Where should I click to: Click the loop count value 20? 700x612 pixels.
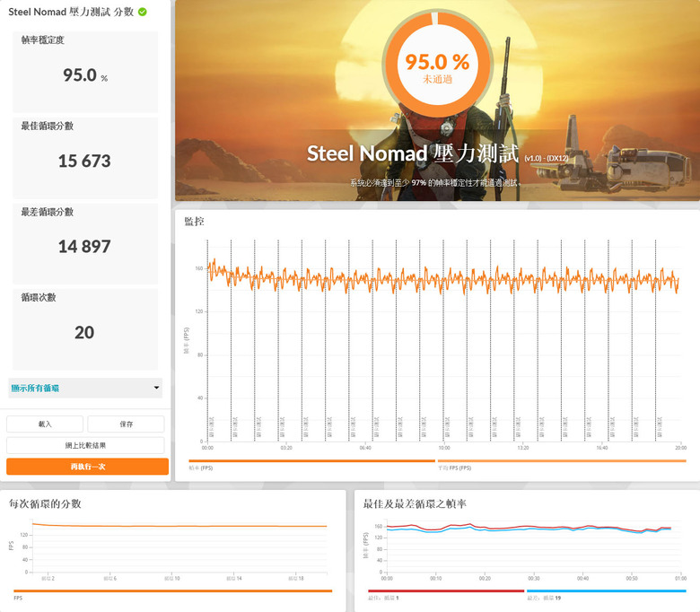[84, 333]
